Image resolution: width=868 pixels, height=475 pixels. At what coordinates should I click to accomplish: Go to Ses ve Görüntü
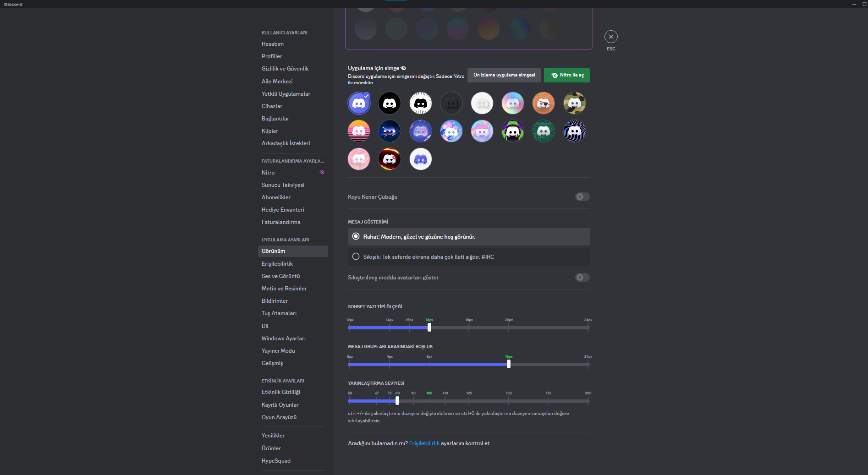[293, 276]
